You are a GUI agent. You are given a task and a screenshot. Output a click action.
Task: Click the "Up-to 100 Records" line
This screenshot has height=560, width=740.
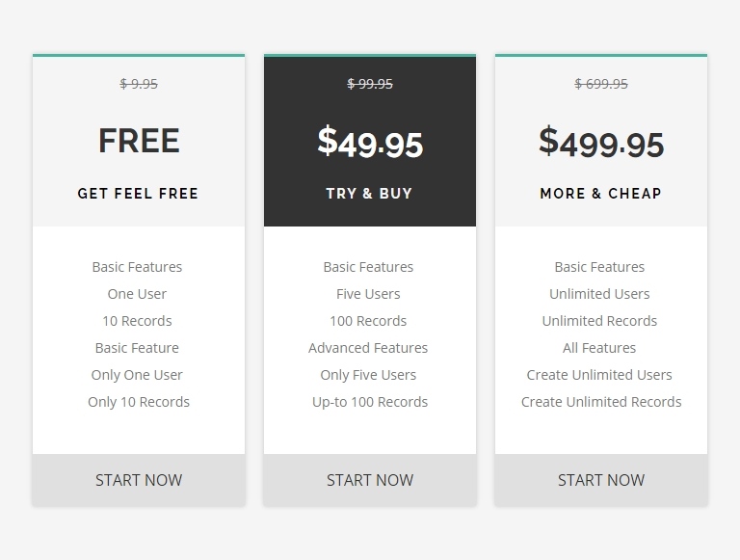click(x=370, y=402)
